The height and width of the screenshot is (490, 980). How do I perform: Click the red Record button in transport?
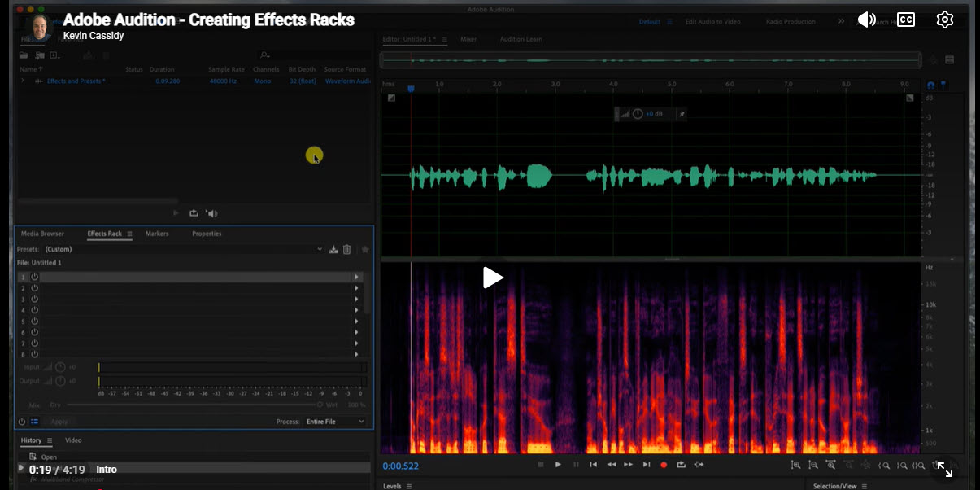[x=664, y=465]
